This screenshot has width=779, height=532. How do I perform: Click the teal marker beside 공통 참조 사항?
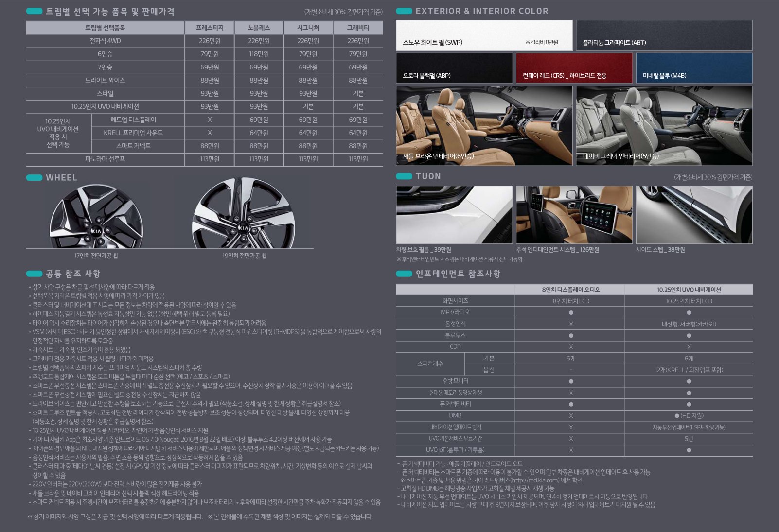[x=34, y=274]
